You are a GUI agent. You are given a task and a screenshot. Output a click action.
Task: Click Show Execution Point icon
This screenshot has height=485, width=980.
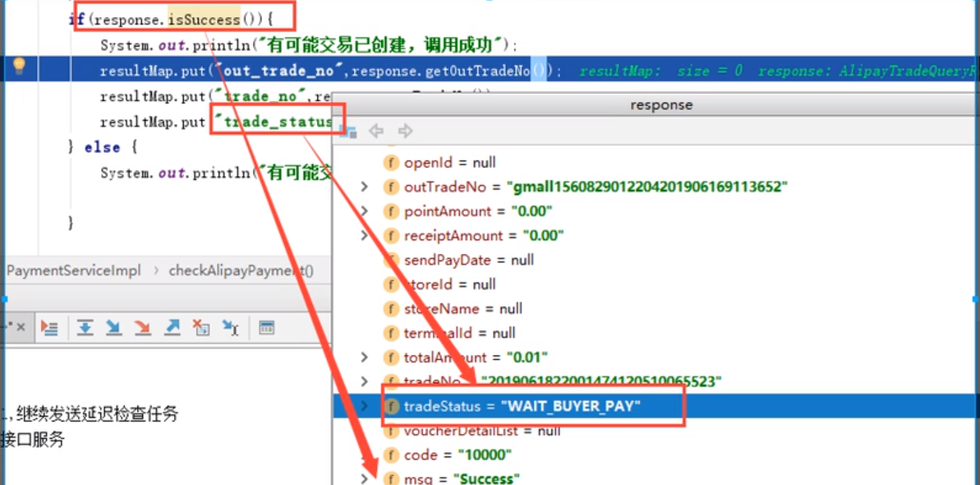[48, 327]
